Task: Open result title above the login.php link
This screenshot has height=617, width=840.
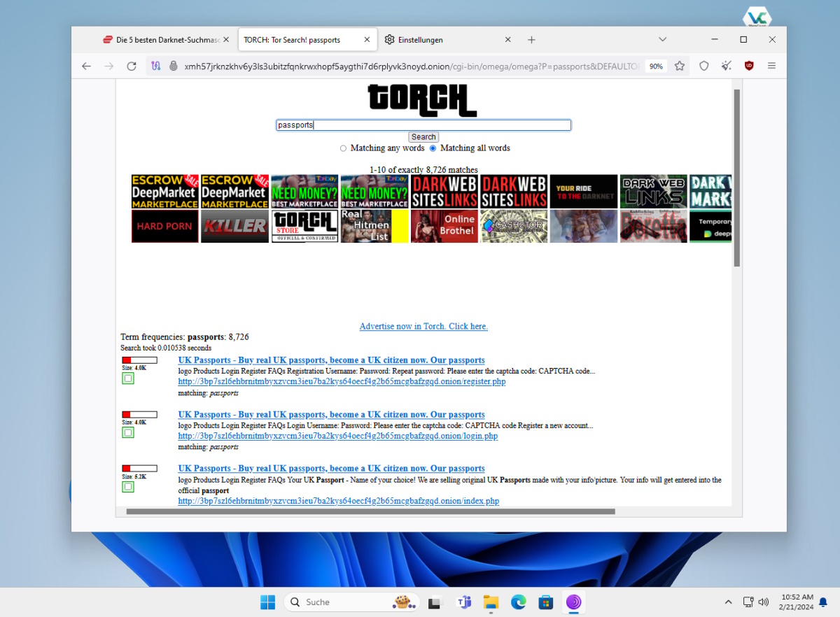Action: click(x=331, y=415)
